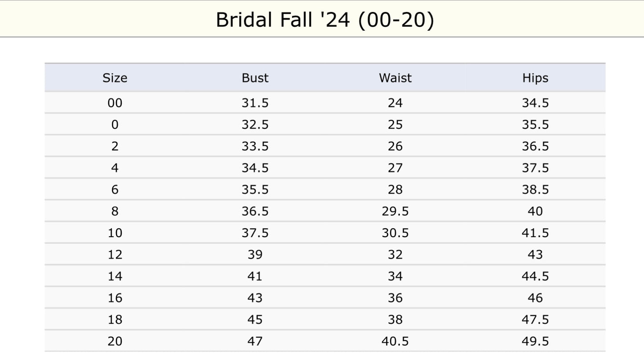Select the Hips column header

pos(535,78)
